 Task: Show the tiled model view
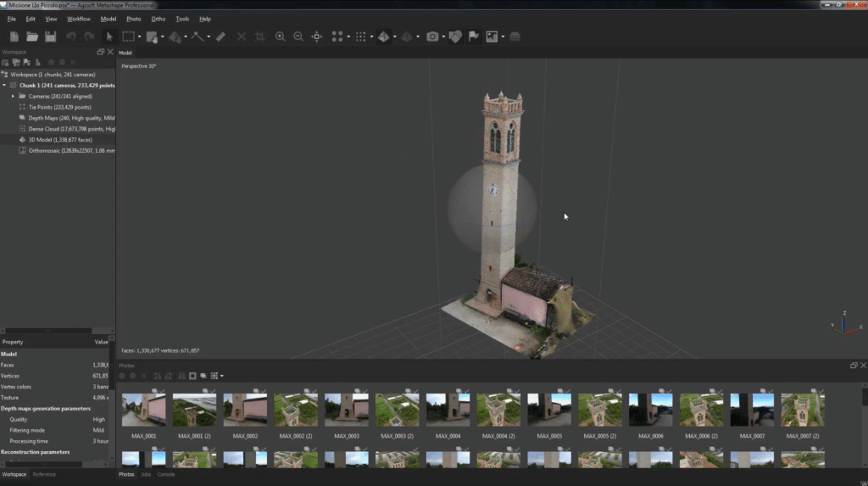point(407,36)
